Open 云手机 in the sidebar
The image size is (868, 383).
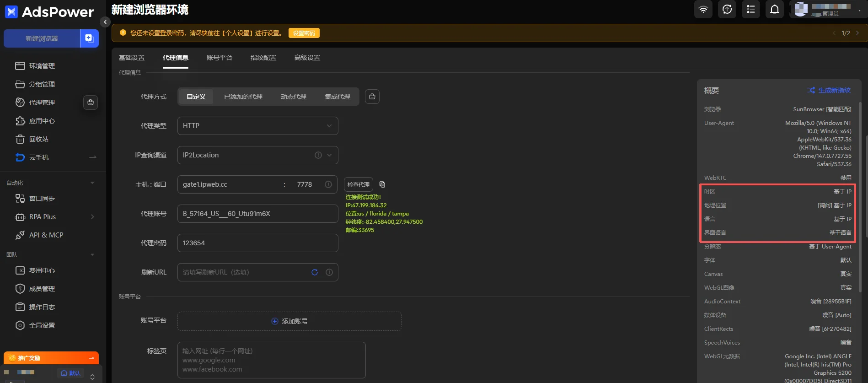point(39,157)
